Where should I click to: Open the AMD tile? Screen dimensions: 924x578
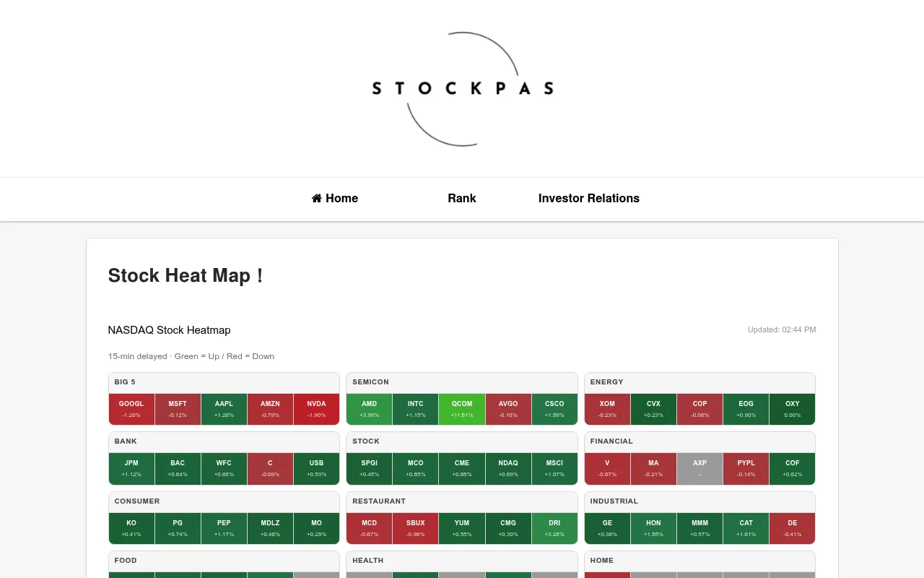pyautogui.click(x=369, y=409)
